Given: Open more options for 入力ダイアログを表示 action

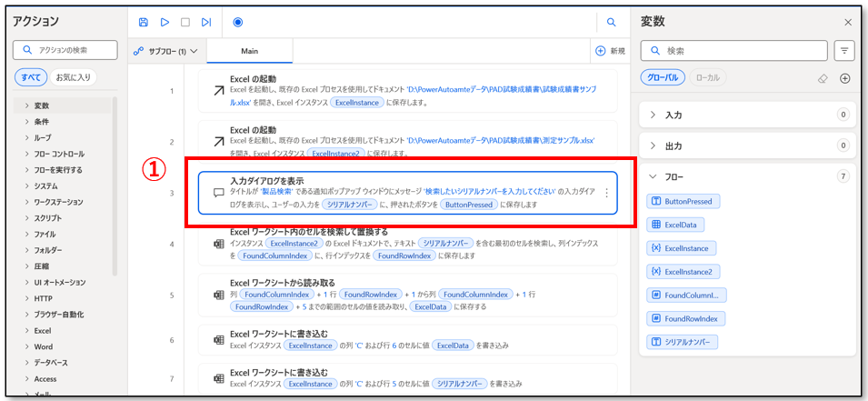Looking at the screenshot, I should tap(606, 193).
